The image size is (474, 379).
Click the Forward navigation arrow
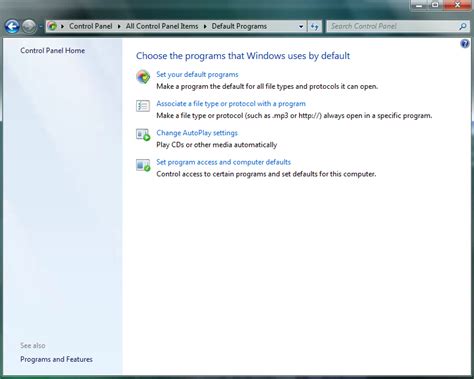pyautogui.click(x=29, y=26)
